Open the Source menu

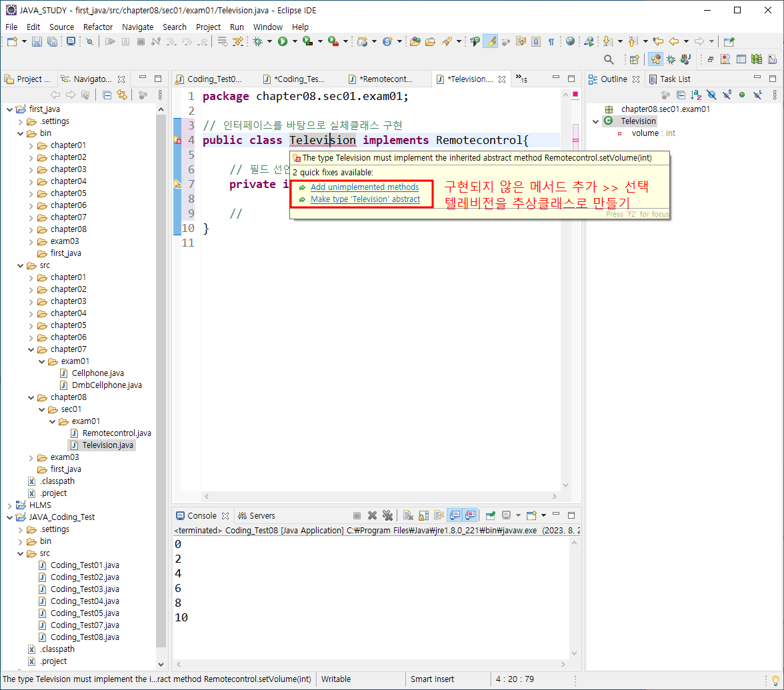coord(61,27)
